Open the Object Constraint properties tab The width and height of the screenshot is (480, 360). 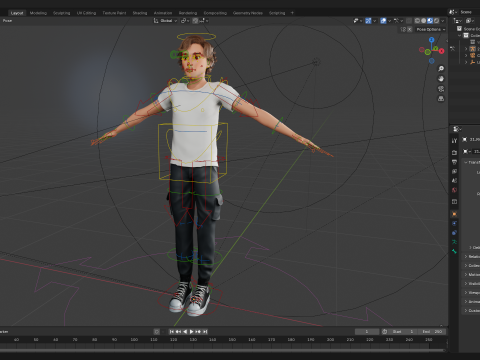tap(454, 233)
